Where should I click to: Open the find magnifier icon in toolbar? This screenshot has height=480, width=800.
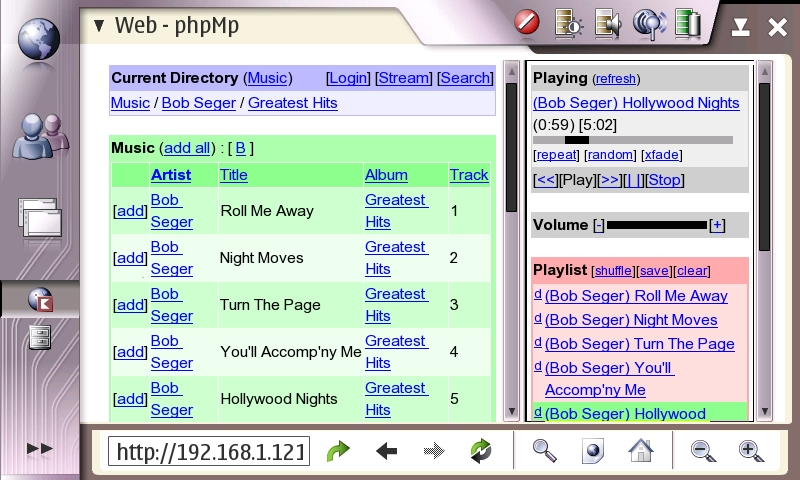coord(544,451)
